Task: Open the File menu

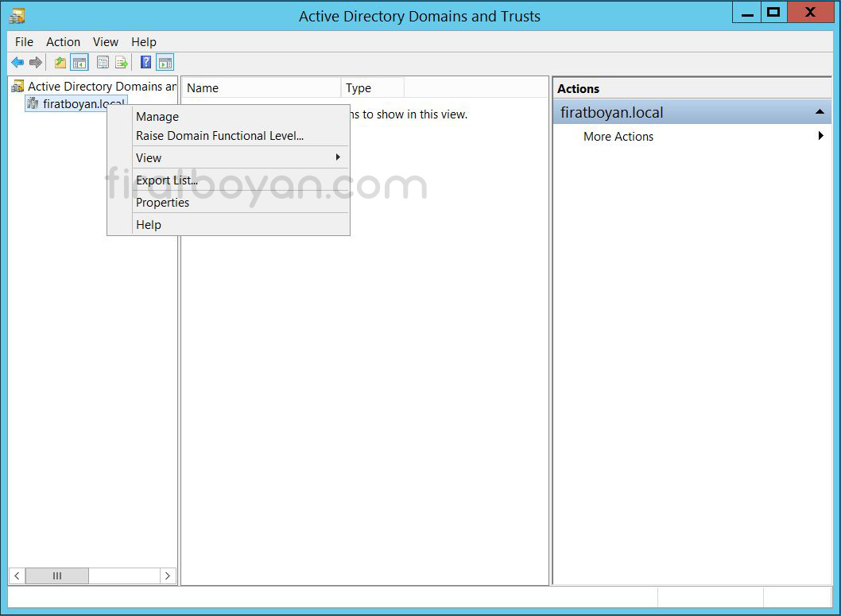Action: pyautogui.click(x=24, y=42)
